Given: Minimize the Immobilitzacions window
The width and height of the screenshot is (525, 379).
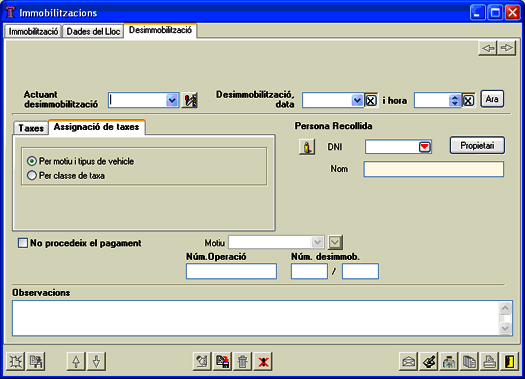Looking at the screenshot, I should tap(478, 13).
